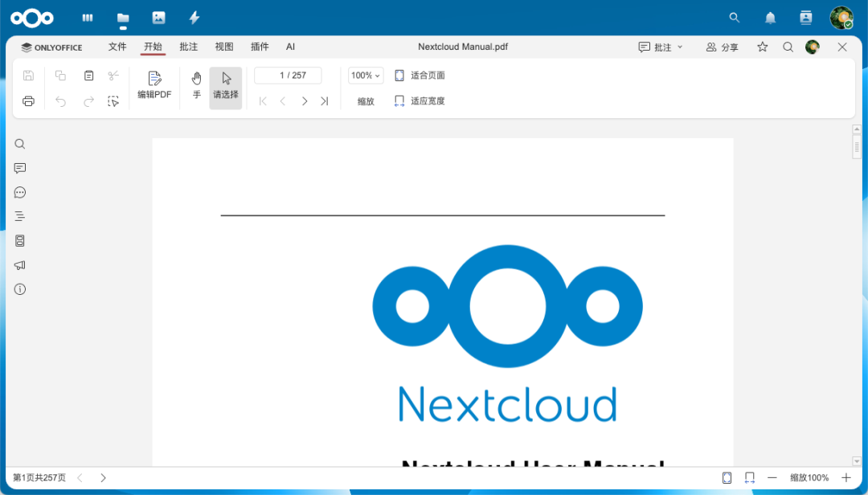Toggle 适合页面 fit-to-page view
868x495 pixels.
(419, 75)
